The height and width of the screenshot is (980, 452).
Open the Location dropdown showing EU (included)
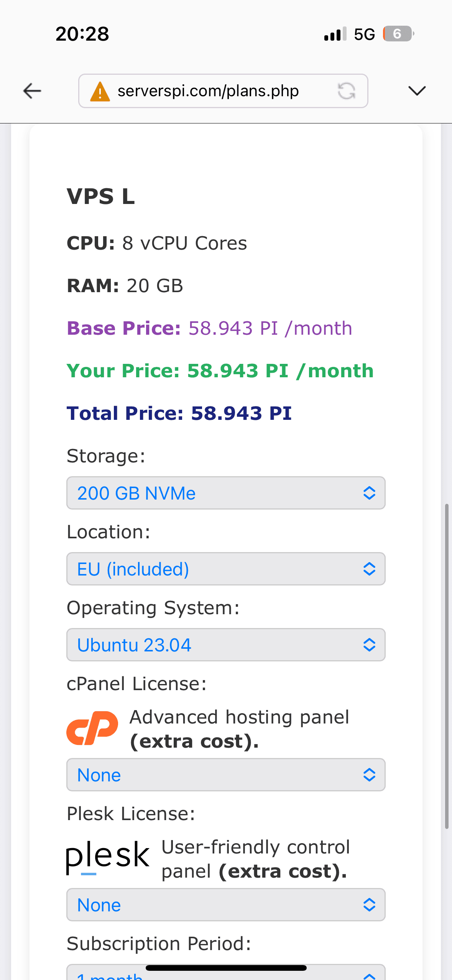click(226, 569)
